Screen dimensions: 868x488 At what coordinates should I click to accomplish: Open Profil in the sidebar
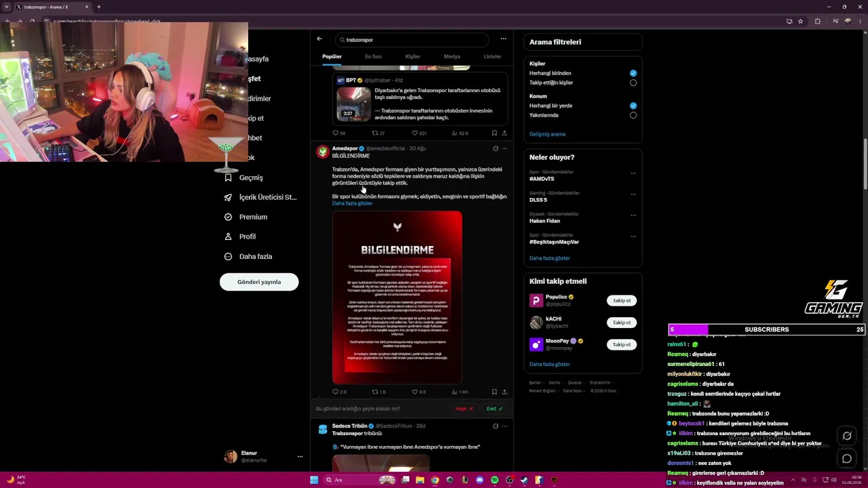click(x=240, y=237)
